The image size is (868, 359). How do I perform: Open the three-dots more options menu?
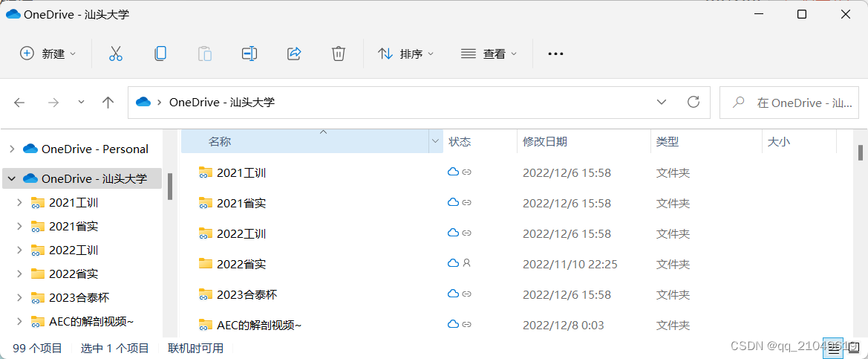pyautogui.click(x=555, y=54)
